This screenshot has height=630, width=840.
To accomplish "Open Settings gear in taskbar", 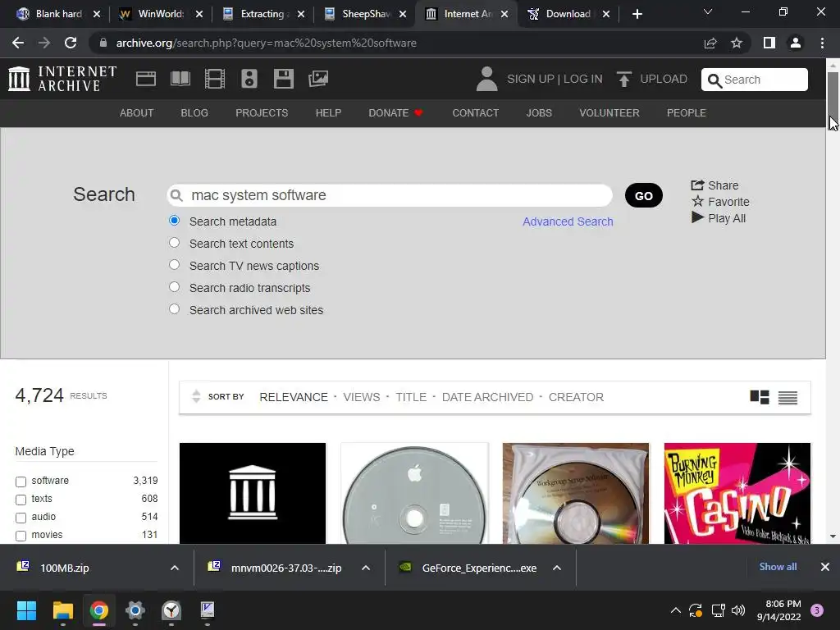I will (135, 610).
